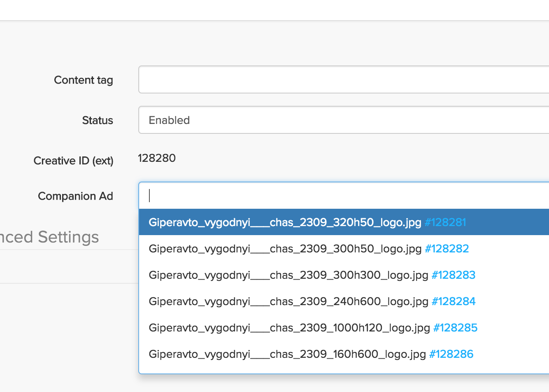Click the #128285 creative ID
Screen dimensions: 549x392
[x=455, y=328]
